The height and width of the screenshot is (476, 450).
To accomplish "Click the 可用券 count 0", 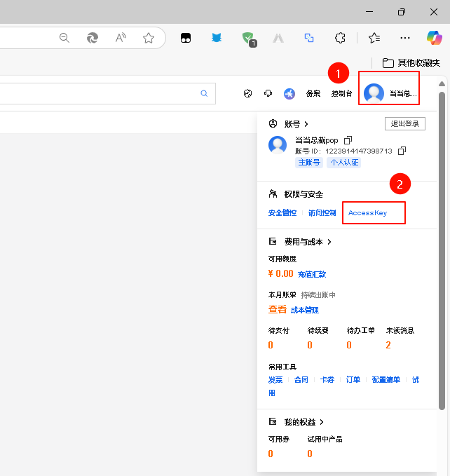I will (x=271, y=454).
